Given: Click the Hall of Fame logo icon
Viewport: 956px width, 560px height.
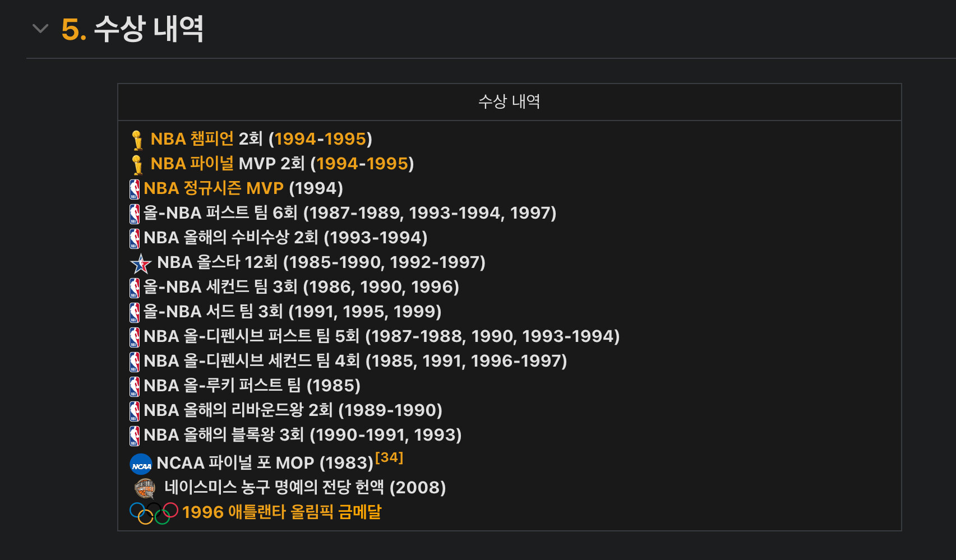Looking at the screenshot, I should click(145, 489).
